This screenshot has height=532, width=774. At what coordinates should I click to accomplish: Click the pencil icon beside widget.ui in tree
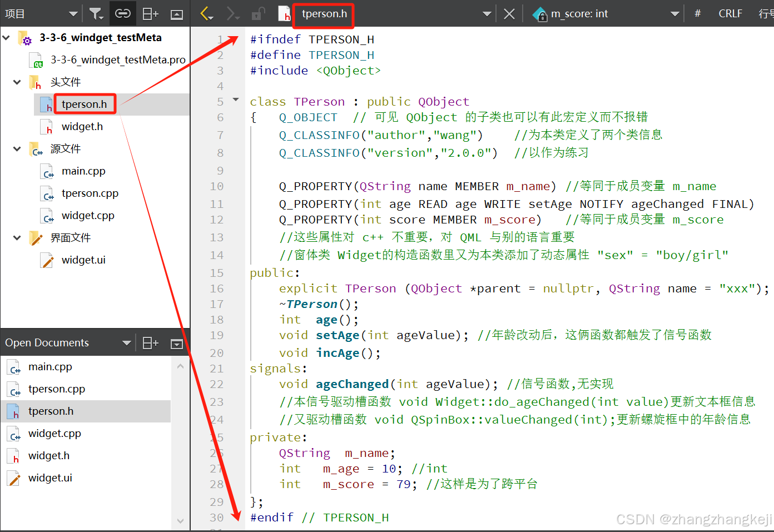pyautogui.click(x=47, y=260)
